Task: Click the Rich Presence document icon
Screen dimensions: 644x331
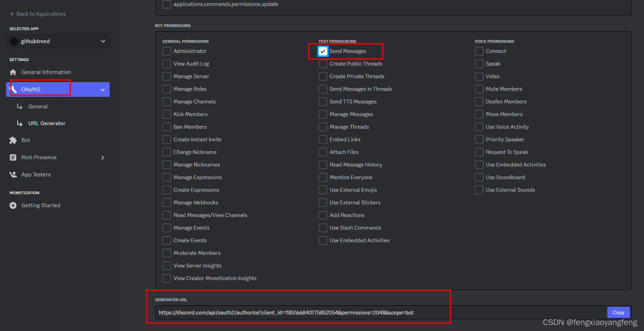Action: click(13, 157)
